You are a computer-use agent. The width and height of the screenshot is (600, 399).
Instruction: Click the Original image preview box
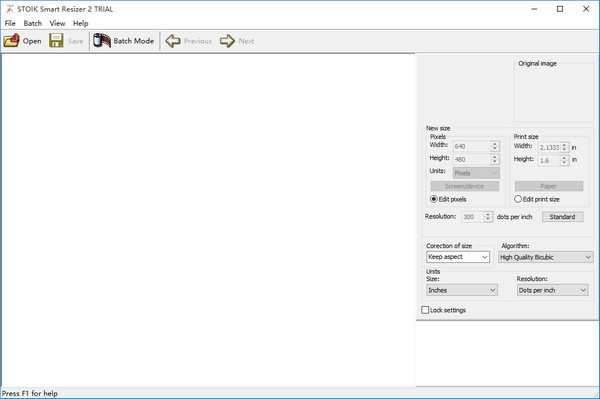[553, 93]
